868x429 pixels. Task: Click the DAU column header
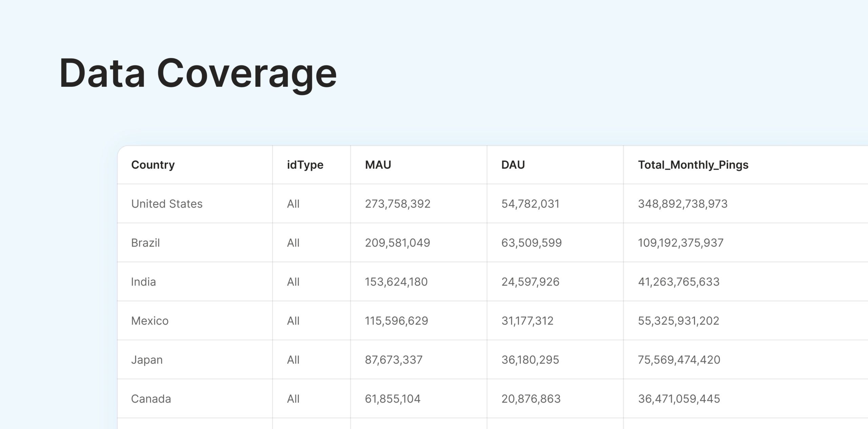(513, 165)
